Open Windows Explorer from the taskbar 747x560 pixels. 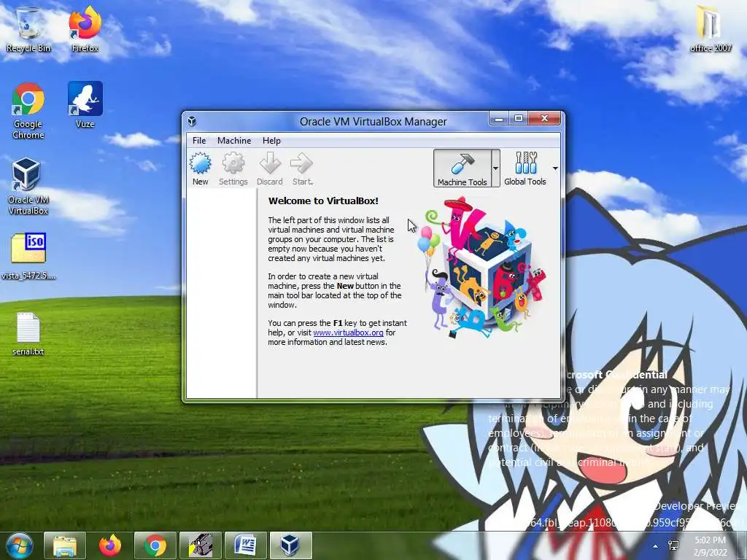pos(65,545)
